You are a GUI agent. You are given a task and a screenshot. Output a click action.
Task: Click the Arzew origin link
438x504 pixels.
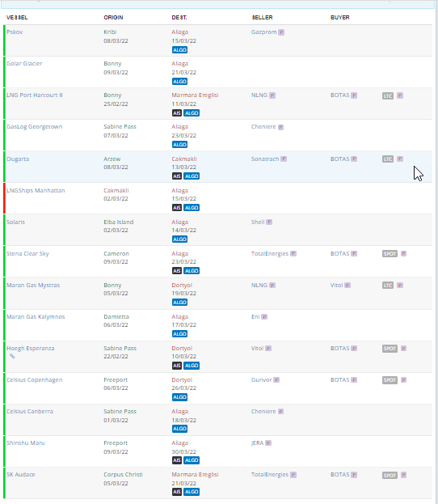pyautogui.click(x=112, y=159)
